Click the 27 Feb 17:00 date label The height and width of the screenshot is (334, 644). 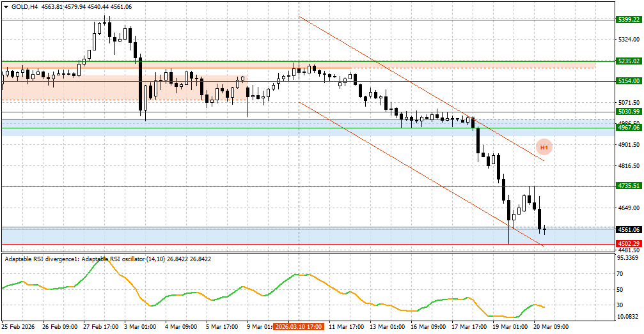pyautogui.click(x=101, y=327)
